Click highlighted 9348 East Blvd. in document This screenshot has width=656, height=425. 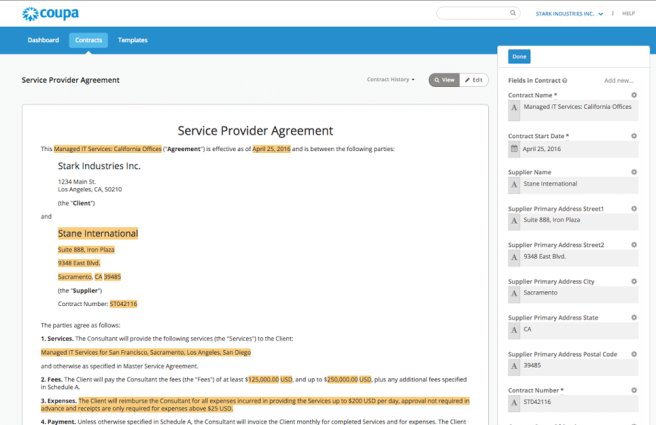pyautogui.click(x=79, y=263)
